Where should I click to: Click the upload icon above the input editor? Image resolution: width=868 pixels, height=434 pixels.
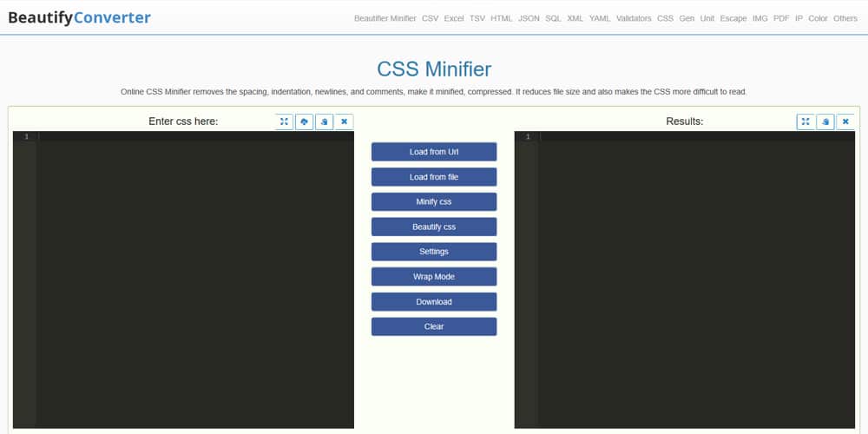pyautogui.click(x=305, y=122)
